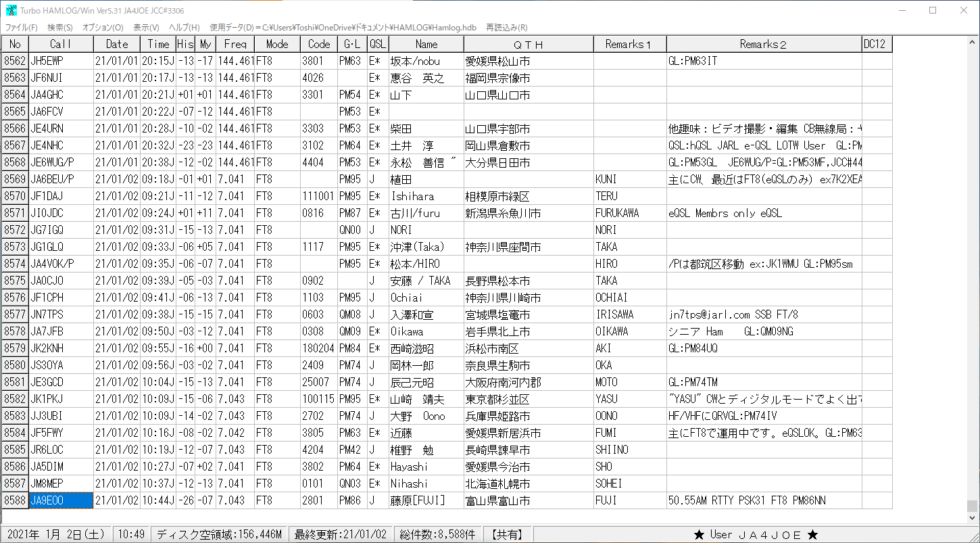
Task: Click the grid locator cell QN00
Action: [x=352, y=230]
